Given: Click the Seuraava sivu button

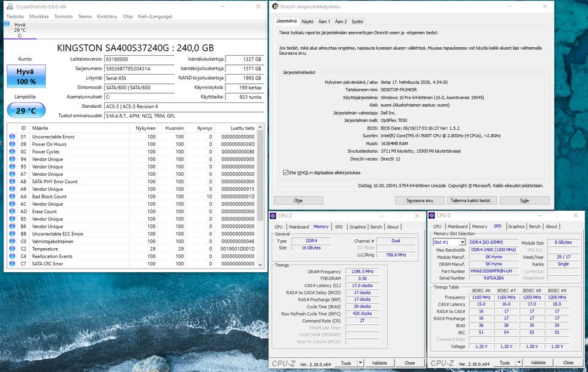Looking at the screenshot, I should [x=419, y=200].
